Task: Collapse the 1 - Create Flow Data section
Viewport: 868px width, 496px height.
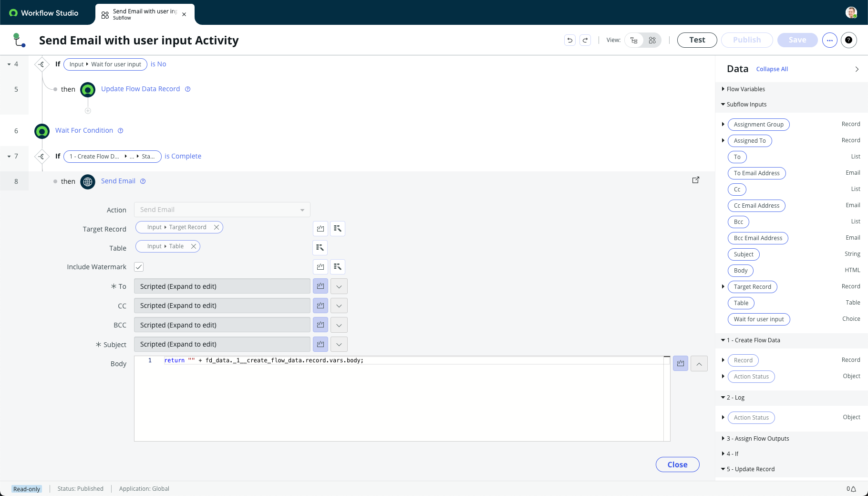Action: point(723,340)
